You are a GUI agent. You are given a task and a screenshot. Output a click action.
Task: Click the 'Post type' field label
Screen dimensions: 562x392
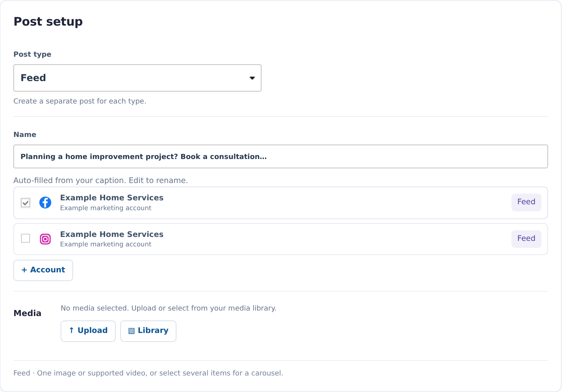click(x=32, y=54)
